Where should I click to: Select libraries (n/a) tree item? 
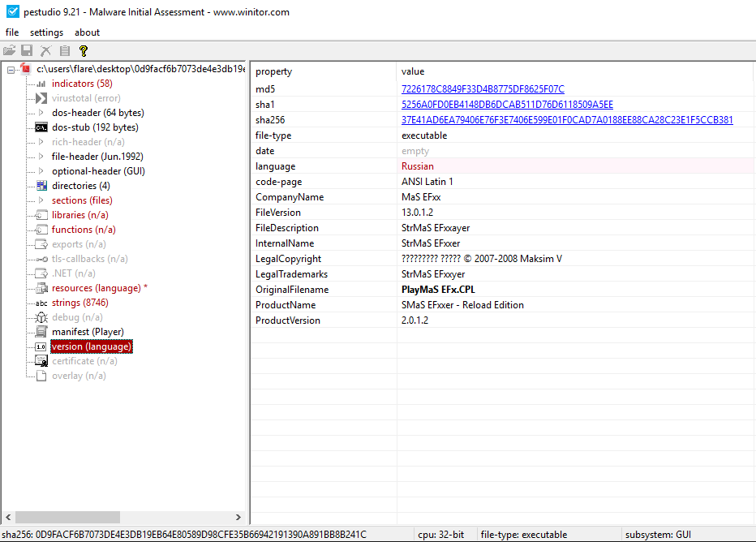point(80,215)
